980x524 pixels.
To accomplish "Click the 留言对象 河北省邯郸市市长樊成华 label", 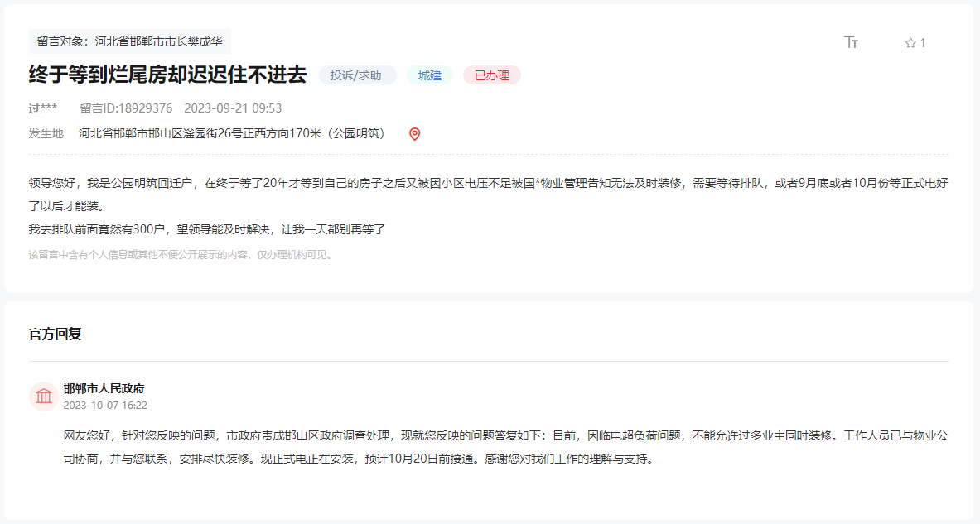I will coord(129,42).
